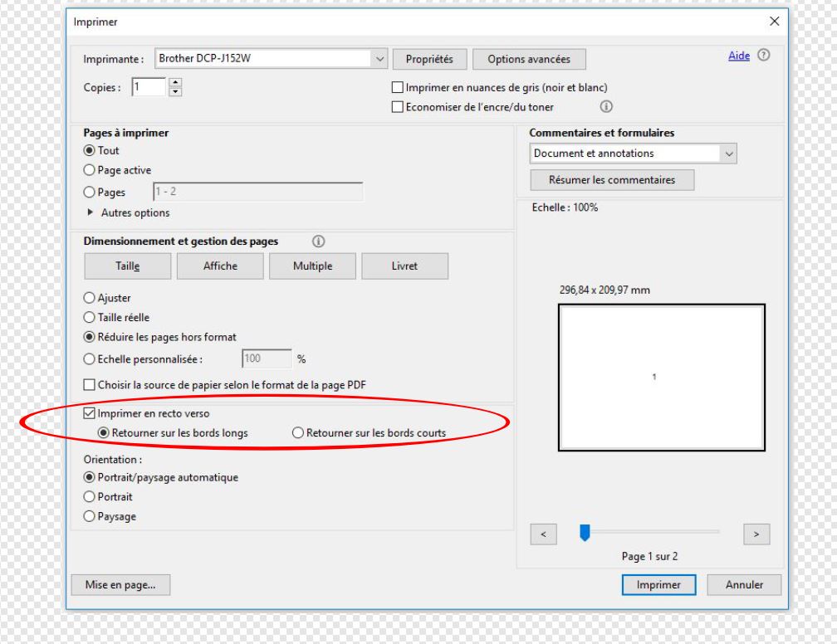Screen dimensions: 837x644
Task: Select the Tout pages radio button
Action: point(89,150)
